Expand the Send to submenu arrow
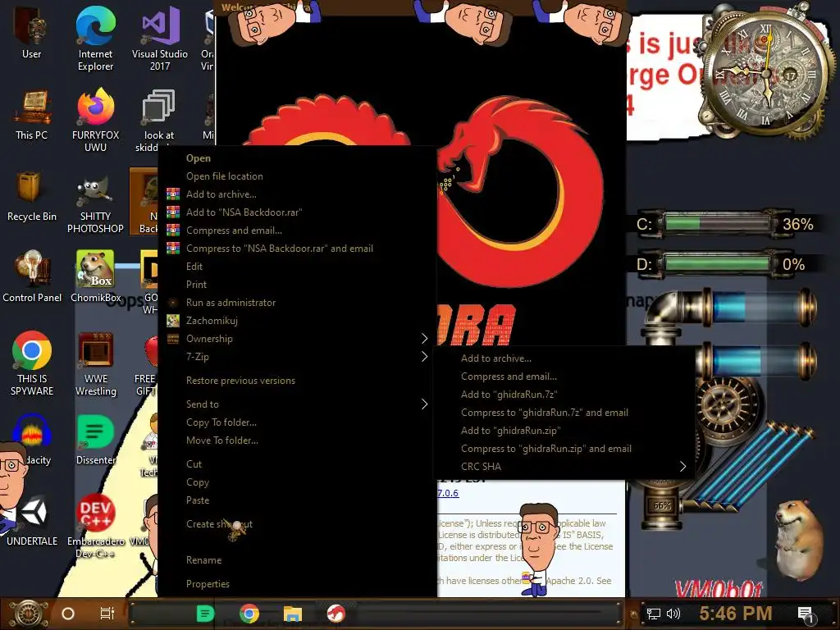The height and width of the screenshot is (630, 840). pos(424,404)
